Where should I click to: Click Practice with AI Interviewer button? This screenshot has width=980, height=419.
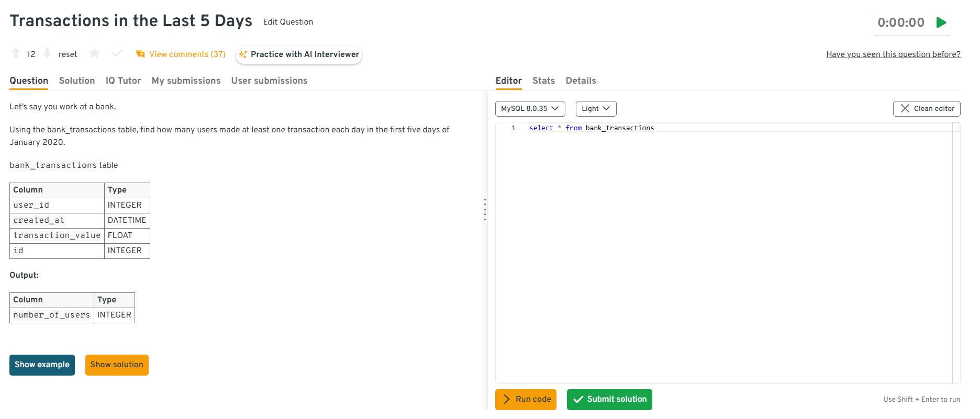coord(299,54)
